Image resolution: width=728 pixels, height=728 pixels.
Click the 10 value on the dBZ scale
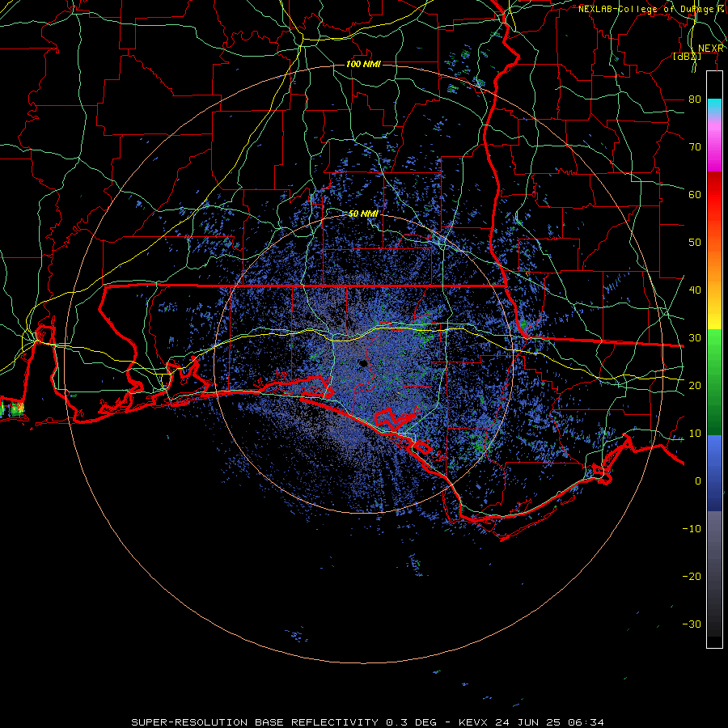coord(695,434)
